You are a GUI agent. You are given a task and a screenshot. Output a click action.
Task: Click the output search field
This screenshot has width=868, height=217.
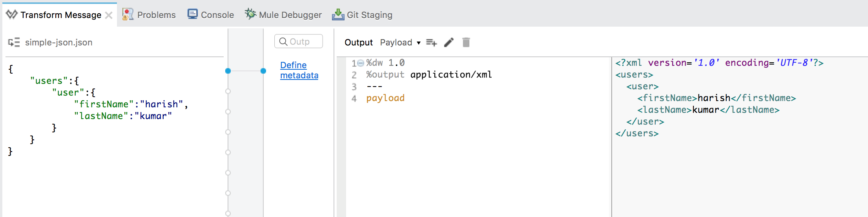(299, 42)
